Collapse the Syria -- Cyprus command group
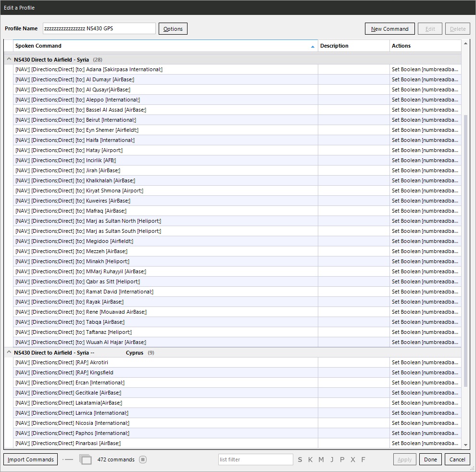This screenshot has height=472, width=476. (x=9, y=353)
